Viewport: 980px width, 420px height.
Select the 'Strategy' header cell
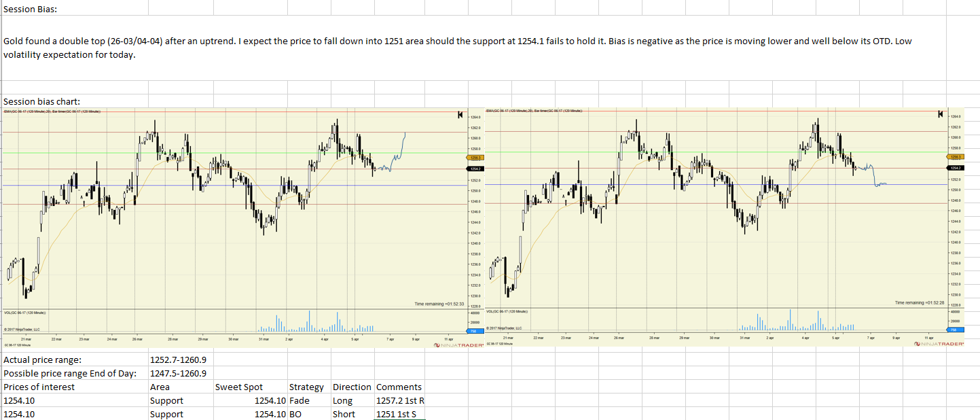(309, 387)
